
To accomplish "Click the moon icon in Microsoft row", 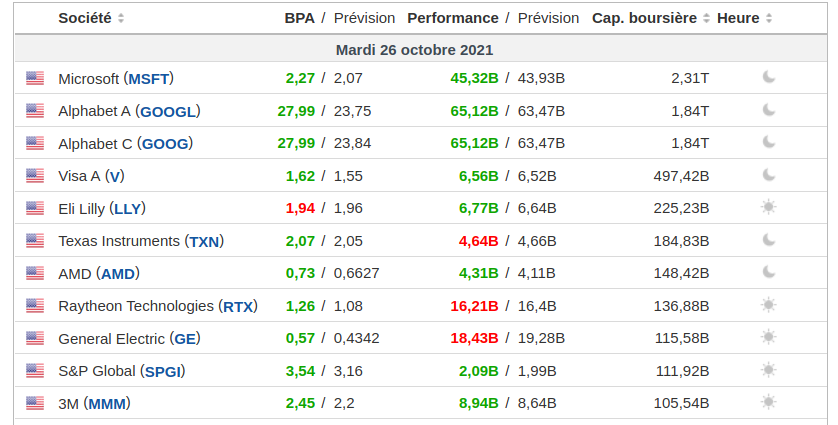I will point(768,78).
